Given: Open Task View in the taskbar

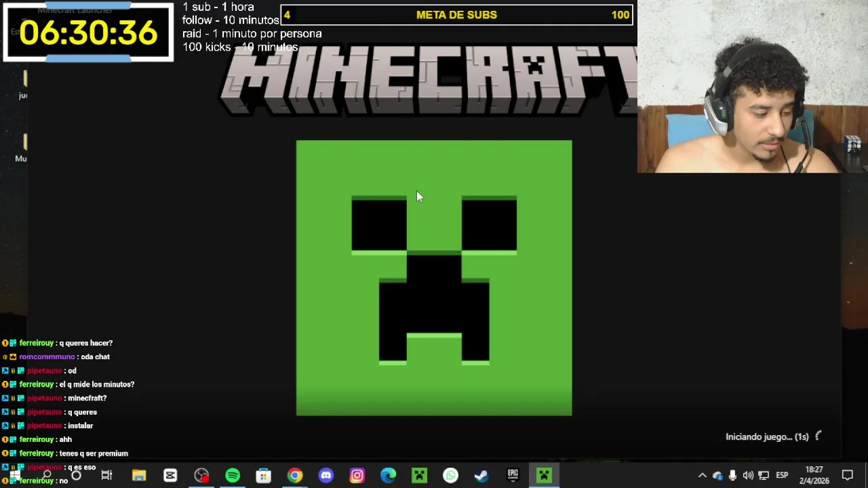Looking at the screenshot, I should [x=106, y=475].
